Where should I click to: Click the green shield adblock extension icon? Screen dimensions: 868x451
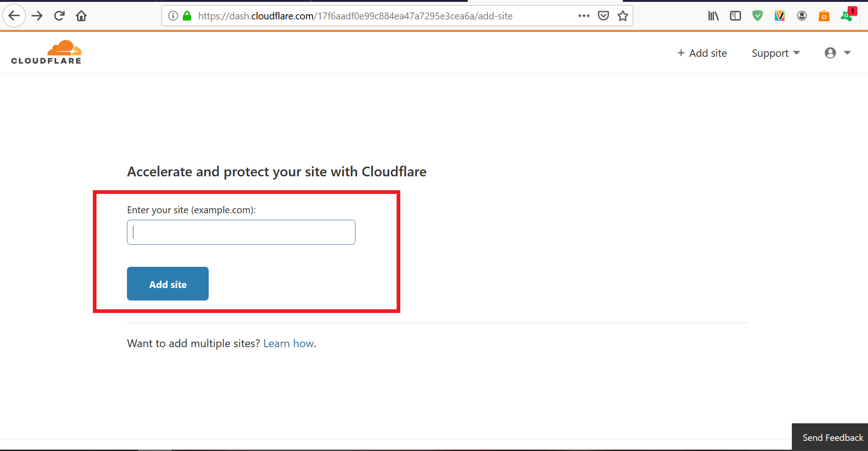point(758,16)
